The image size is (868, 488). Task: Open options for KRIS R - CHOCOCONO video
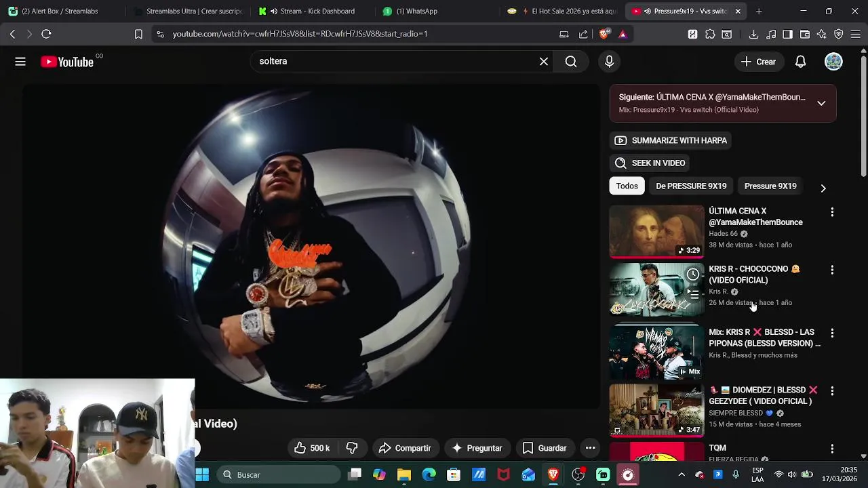(x=832, y=270)
